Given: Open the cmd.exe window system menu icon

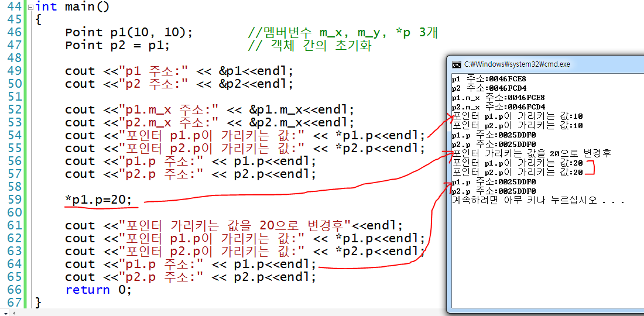Looking at the screenshot, I should point(456,64).
